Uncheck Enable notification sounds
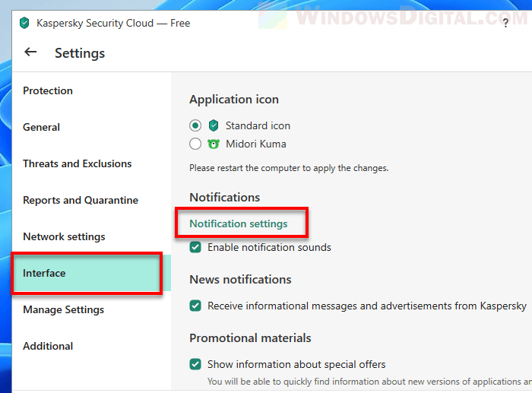This screenshot has height=393, width=532. click(x=195, y=247)
